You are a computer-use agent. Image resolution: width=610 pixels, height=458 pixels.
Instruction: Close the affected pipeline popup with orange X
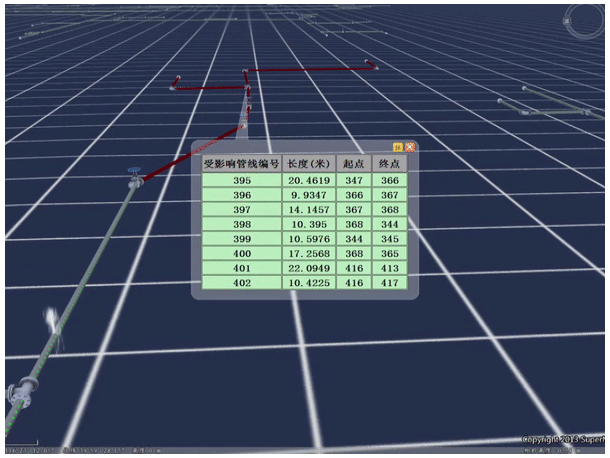(410, 147)
